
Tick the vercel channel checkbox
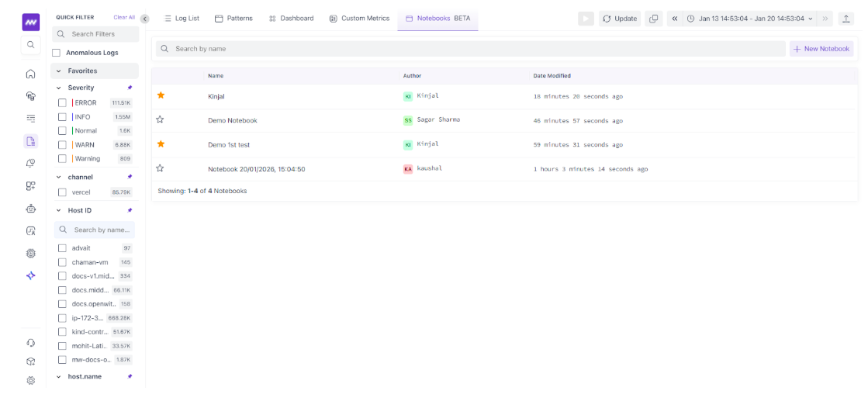[x=63, y=192]
